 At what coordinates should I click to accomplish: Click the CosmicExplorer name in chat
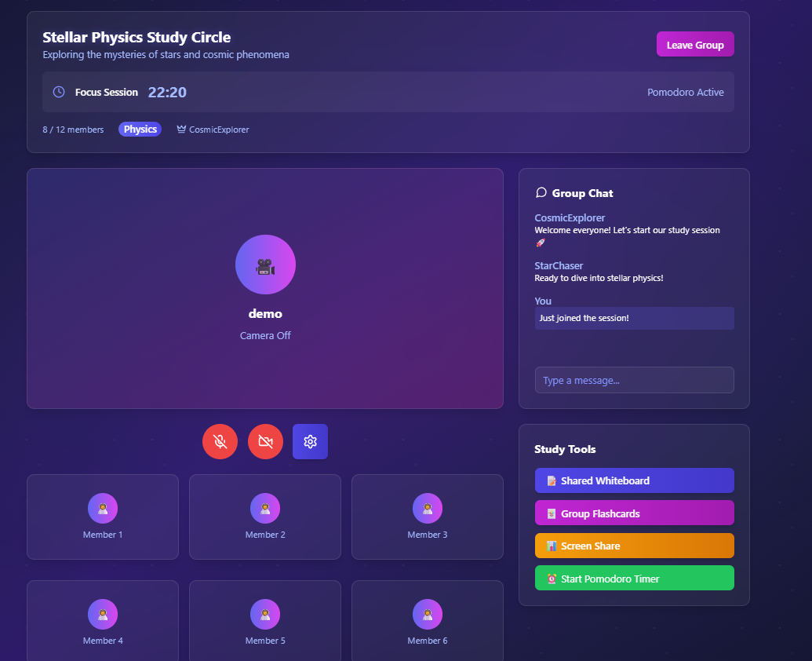[570, 217]
